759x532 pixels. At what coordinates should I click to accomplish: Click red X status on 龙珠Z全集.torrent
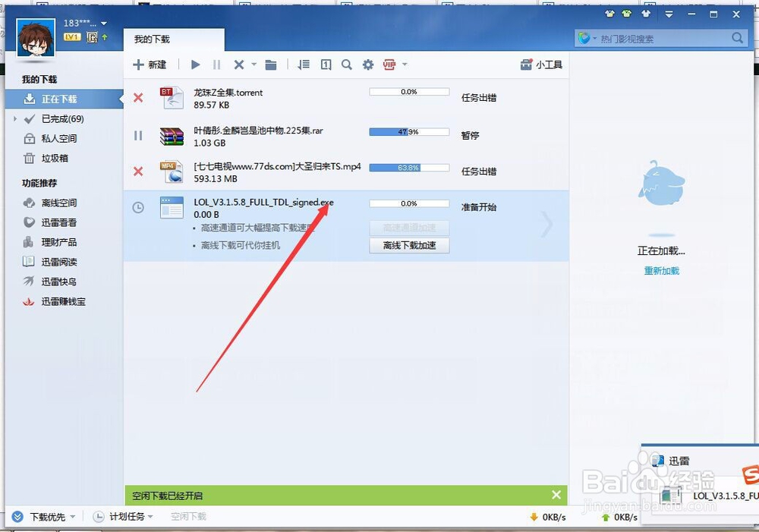(138, 98)
